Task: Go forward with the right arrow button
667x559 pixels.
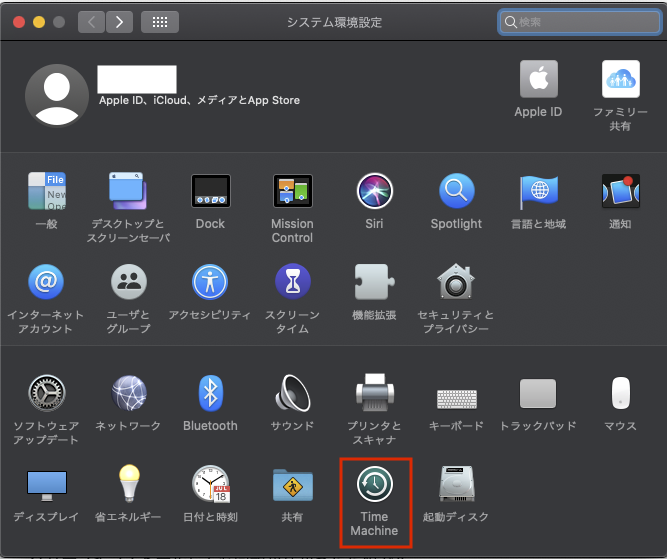Action: [120, 22]
